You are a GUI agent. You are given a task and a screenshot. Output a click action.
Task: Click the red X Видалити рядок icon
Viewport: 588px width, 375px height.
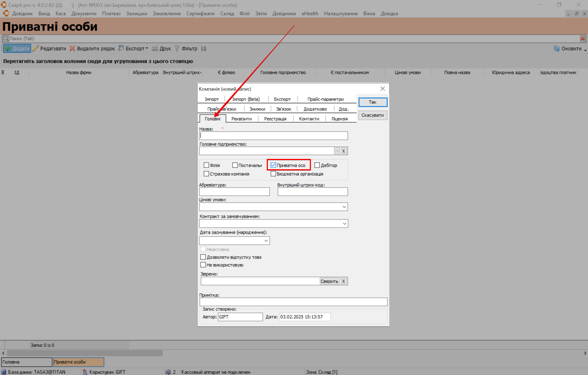point(72,48)
